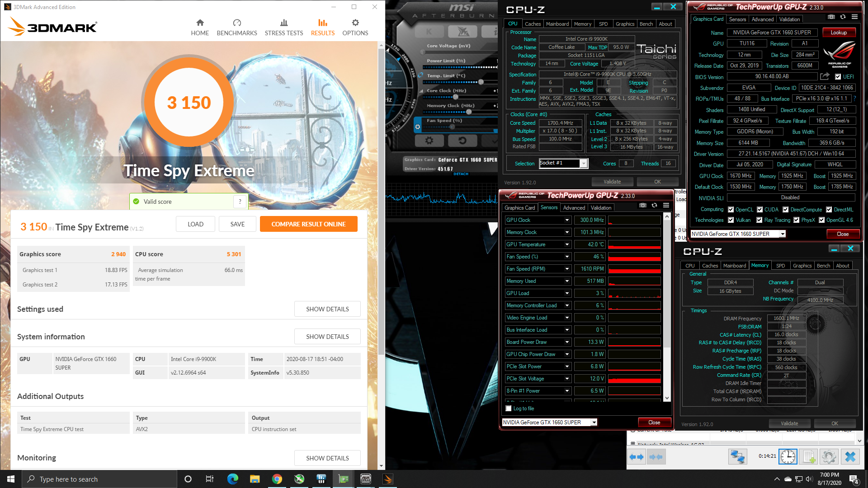Toggle PhysX checkbox
Image resolution: width=868 pixels, height=488 pixels.
[x=797, y=220]
